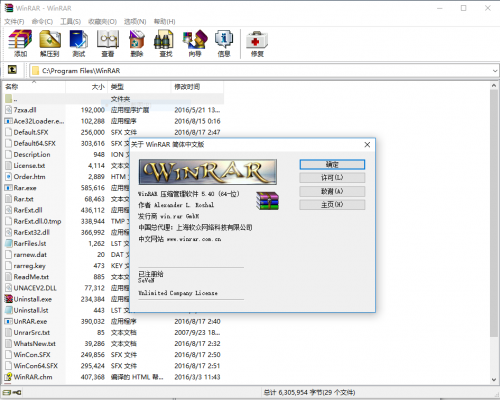Select the Order.htm file icon
This screenshot has width=500, height=400.
click(9, 177)
